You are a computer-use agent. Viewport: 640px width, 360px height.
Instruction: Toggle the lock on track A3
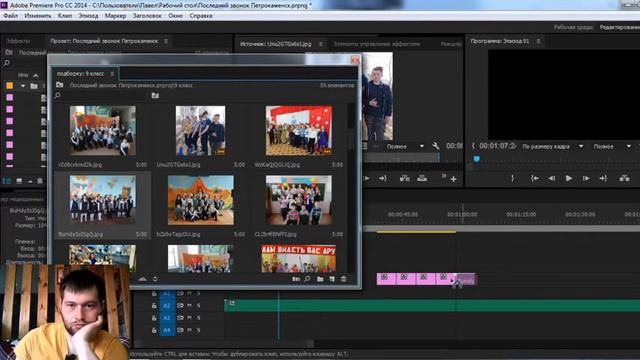(x=154, y=318)
